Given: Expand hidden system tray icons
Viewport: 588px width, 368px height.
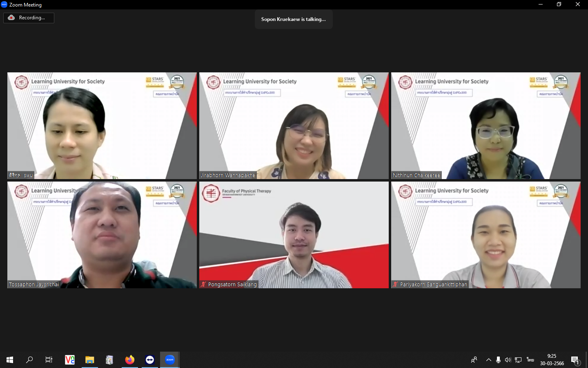Looking at the screenshot, I should tap(488, 360).
